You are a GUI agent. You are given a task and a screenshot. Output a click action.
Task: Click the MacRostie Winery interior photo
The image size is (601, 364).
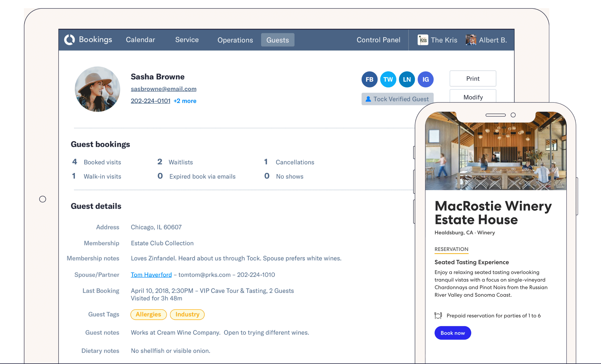496,151
